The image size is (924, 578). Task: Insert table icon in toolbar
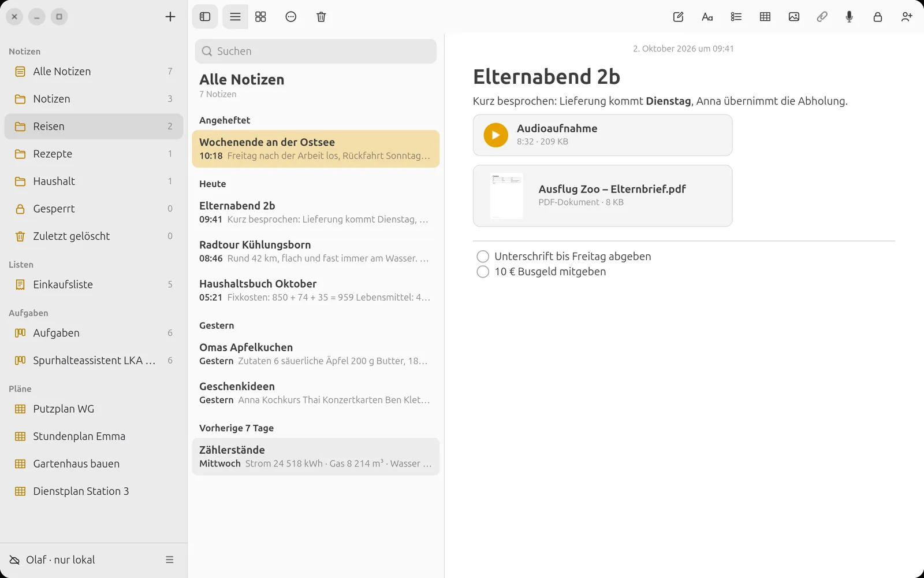coord(765,17)
